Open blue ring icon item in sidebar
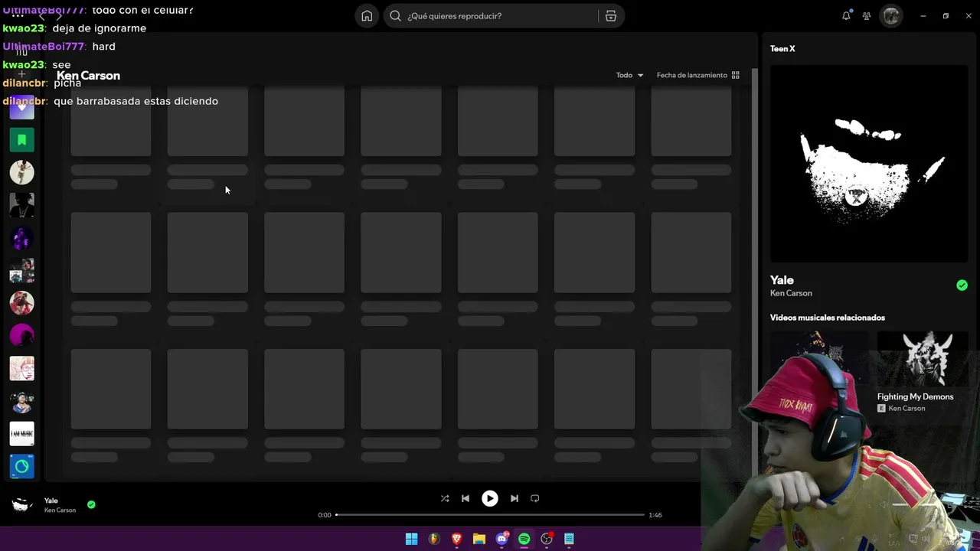The image size is (980, 551). [22, 466]
